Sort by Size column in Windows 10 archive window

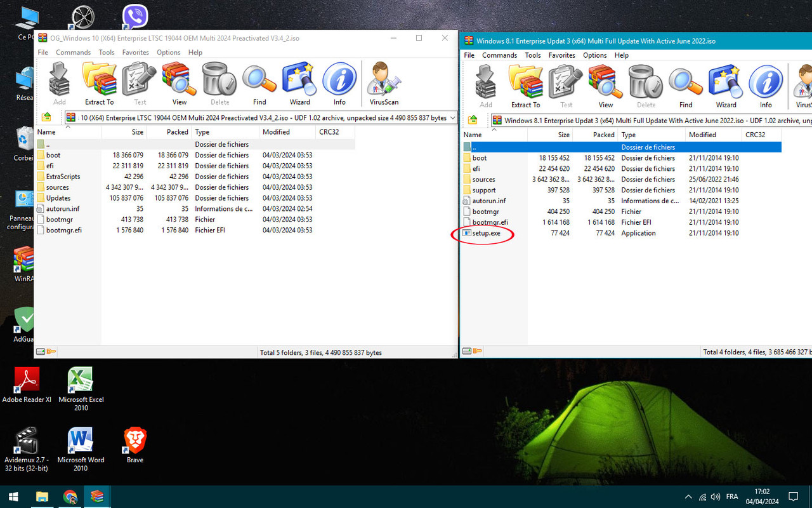click(124, 132)
